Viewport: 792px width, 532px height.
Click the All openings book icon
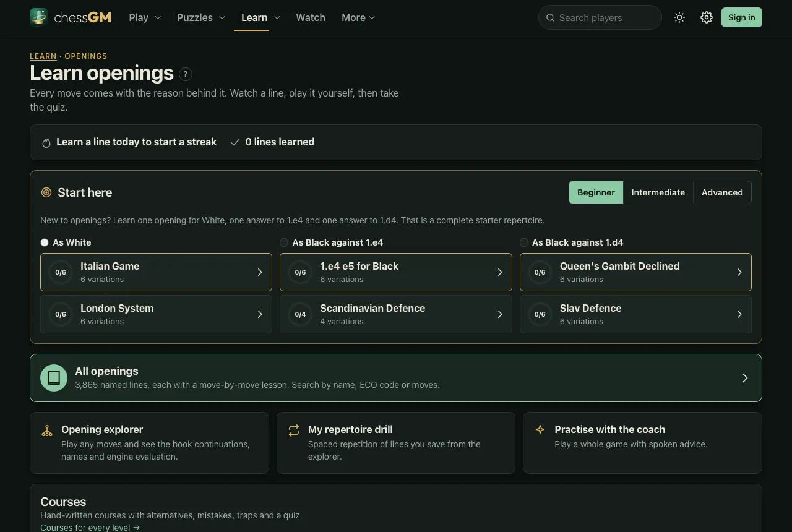point(54,378)
